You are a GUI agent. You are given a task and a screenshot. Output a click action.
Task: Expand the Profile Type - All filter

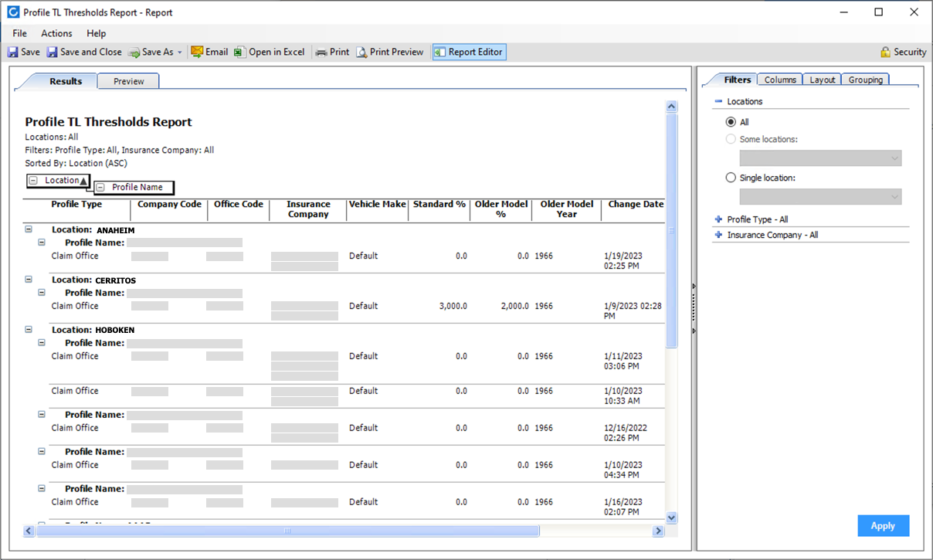[718, 219]
